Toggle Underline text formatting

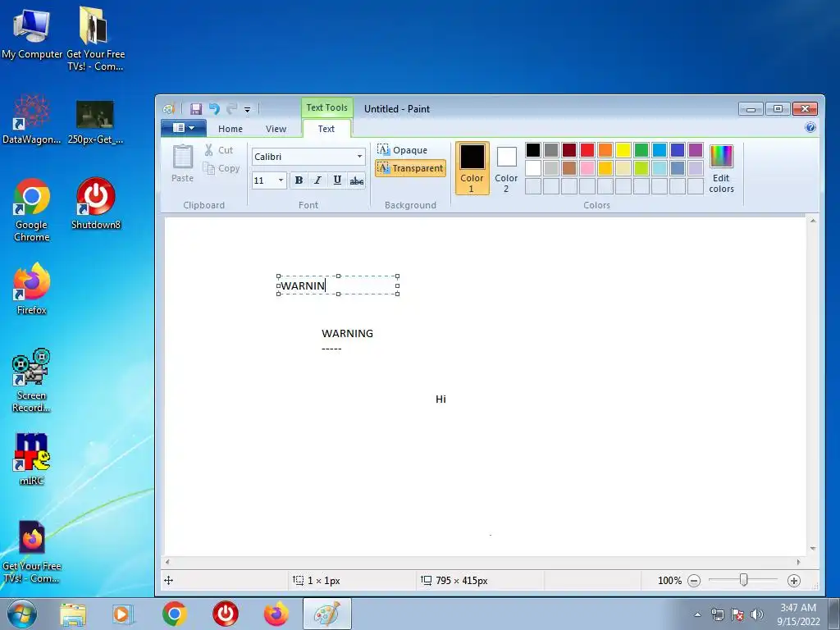pos(337,180)
